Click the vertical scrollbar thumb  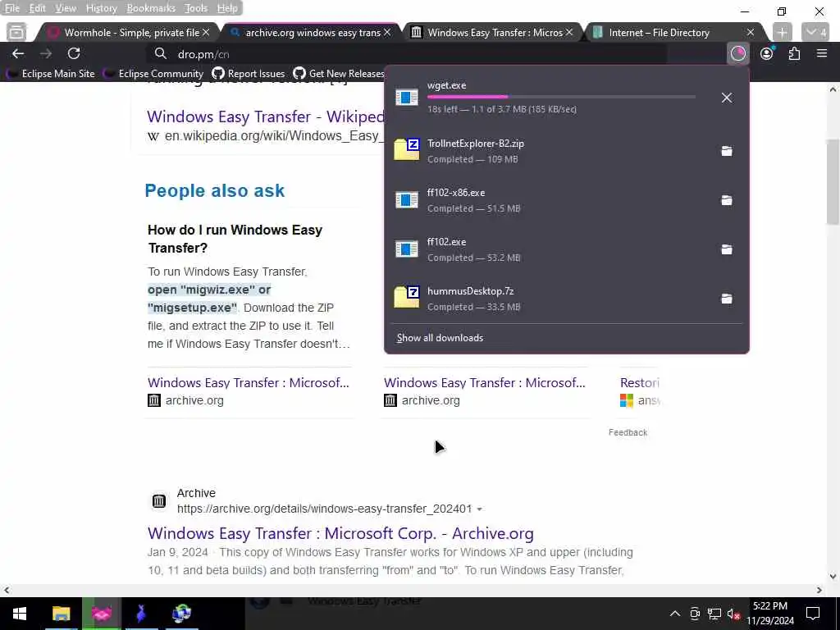pos(833,182)
